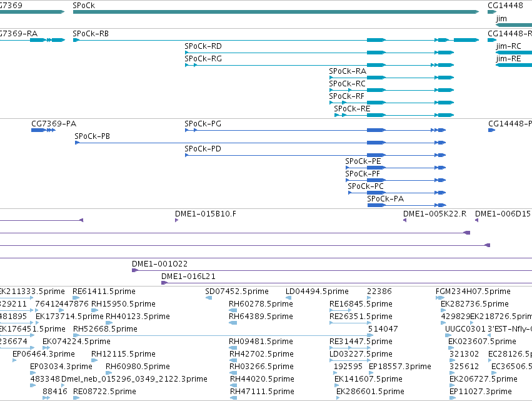Click the DME1-001O22 clone label

pos(159,264)
